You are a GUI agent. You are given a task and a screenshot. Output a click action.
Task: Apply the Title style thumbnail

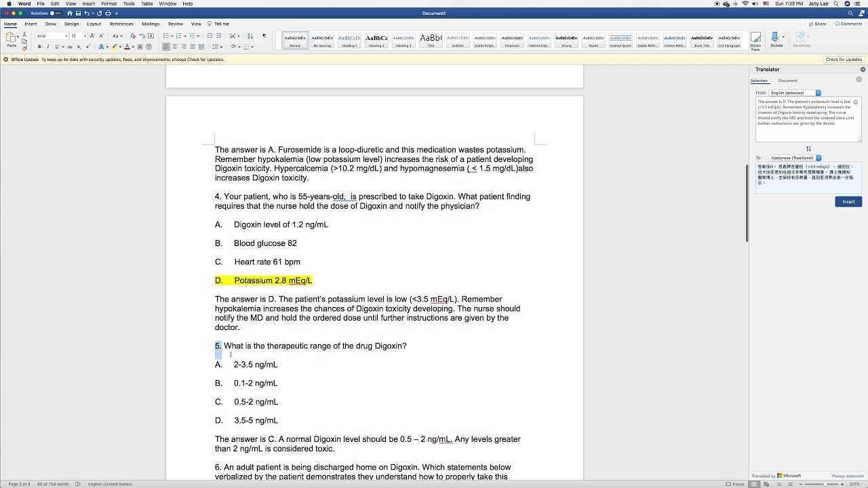(x=431, y=41)
